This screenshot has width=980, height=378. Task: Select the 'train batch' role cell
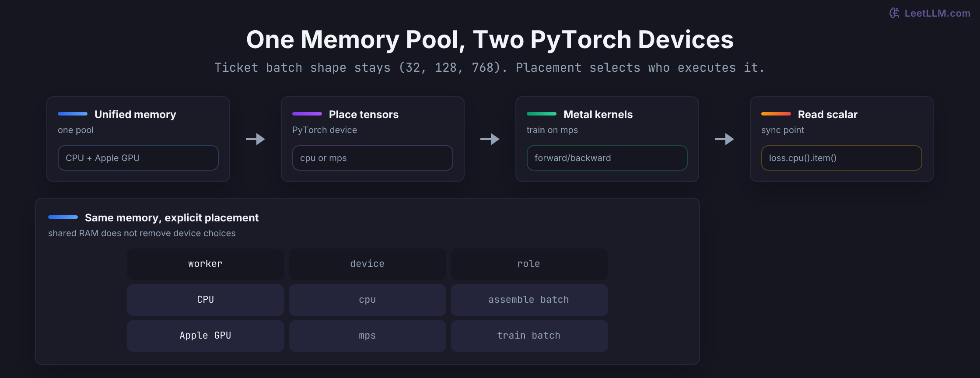pyautogui.click(x=529, y=336)
